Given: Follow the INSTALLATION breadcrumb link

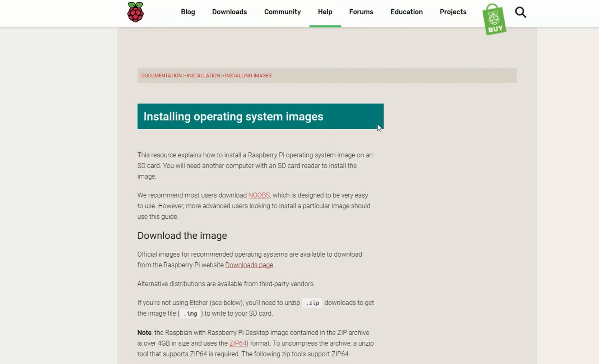Looking at the screenshot, I should (x=203, y=76).
